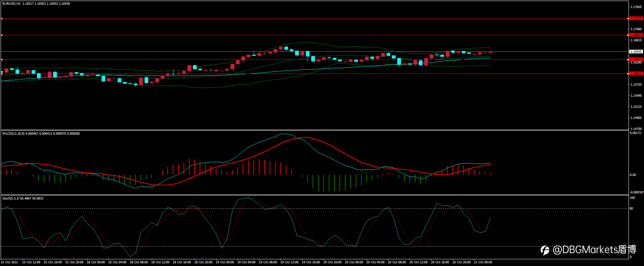Click the 18 Oct 04:00 time label
Image resolution: width=644 pixels, height=266 pixels.
pos(117,262)
